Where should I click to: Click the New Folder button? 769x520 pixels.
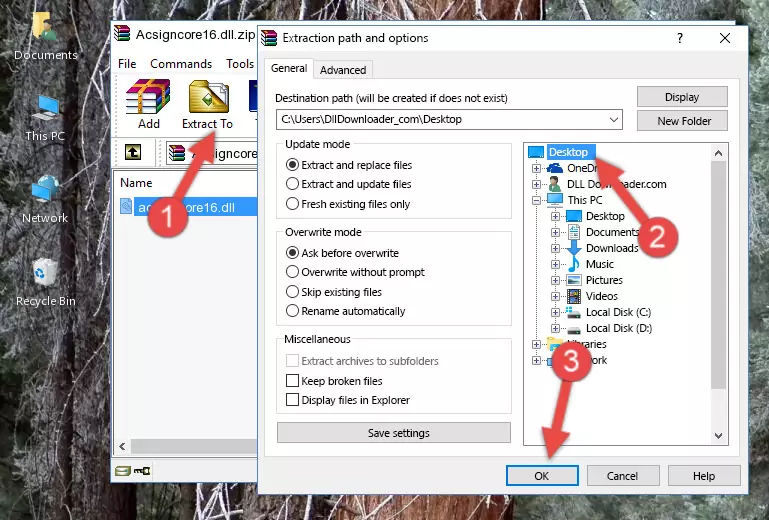[x=682, y=121]
